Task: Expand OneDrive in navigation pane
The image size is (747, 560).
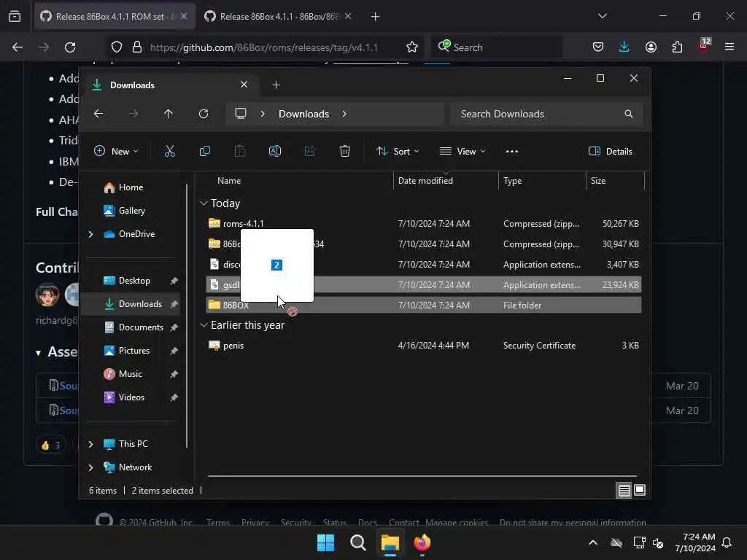Action: (90, 234)
